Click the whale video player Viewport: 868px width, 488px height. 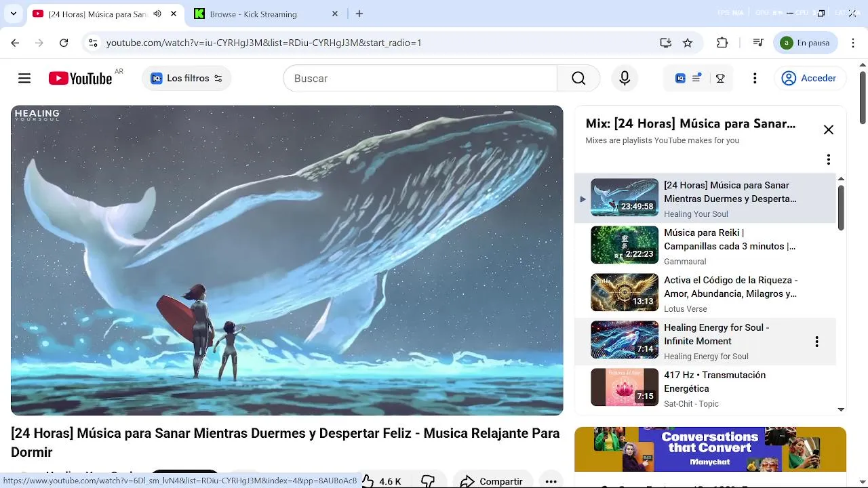click(287, 260)
